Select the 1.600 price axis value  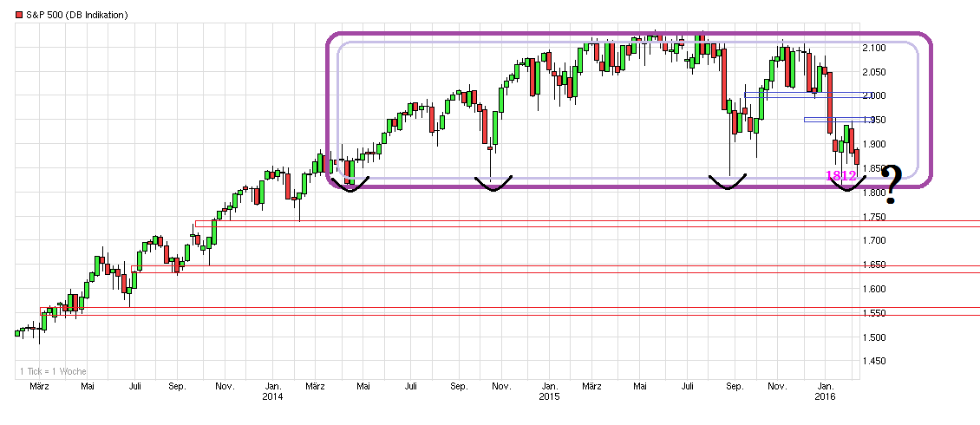(876, 290)
